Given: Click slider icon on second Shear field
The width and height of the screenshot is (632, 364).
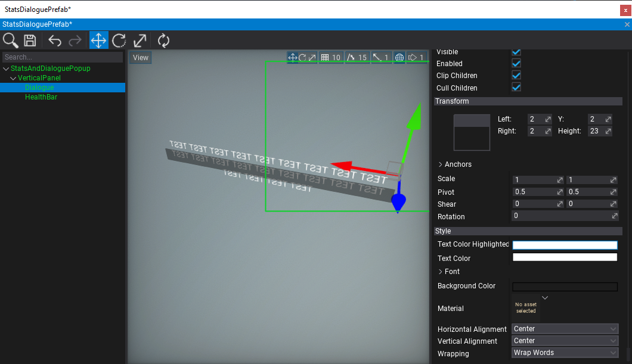Looking at the screenshot, I should [614, 204].
